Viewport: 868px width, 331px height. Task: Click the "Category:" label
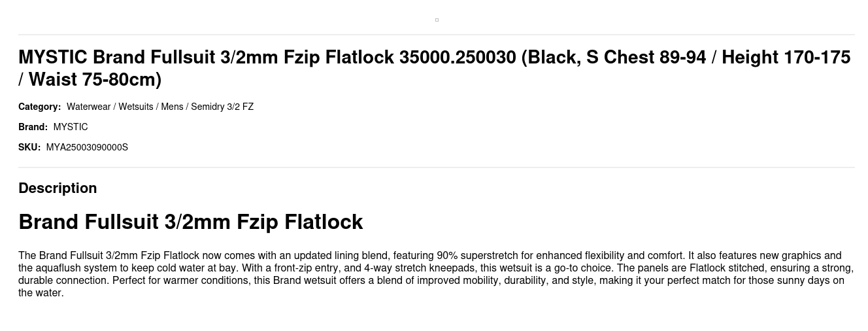pos(39,107)
